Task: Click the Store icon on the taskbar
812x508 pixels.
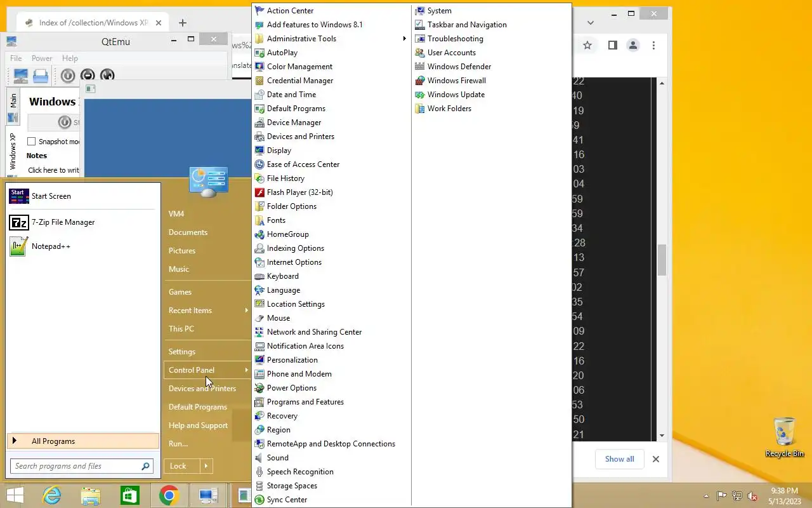Action: [x=129, y=495]
